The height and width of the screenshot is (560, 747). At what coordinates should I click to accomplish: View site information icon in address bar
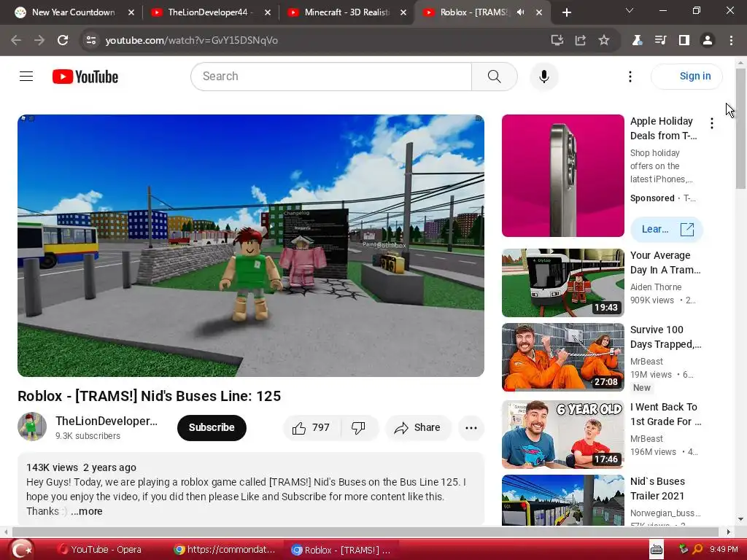pyautogui.click(x=91, y=41)
